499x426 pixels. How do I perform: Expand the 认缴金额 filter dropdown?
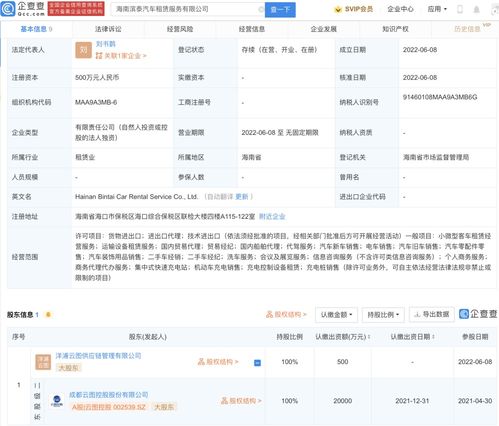point(336,315)
